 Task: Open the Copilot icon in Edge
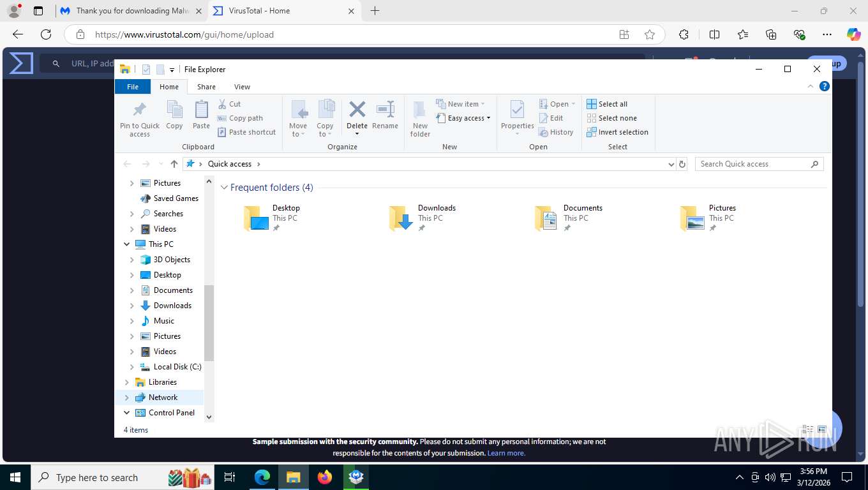point(853,34)
